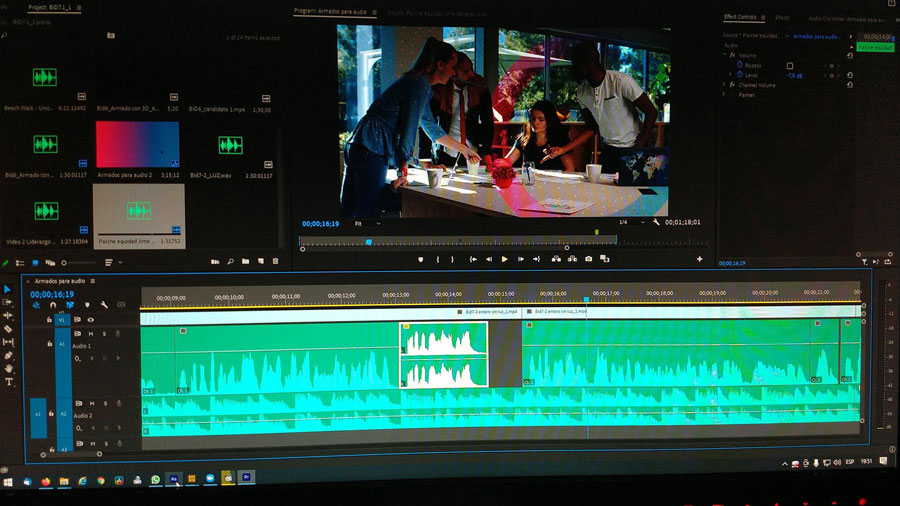This screenshot has width=900, height=506.
Task: Solo the Audio 2 track
Action: click(x=106, y=404)
